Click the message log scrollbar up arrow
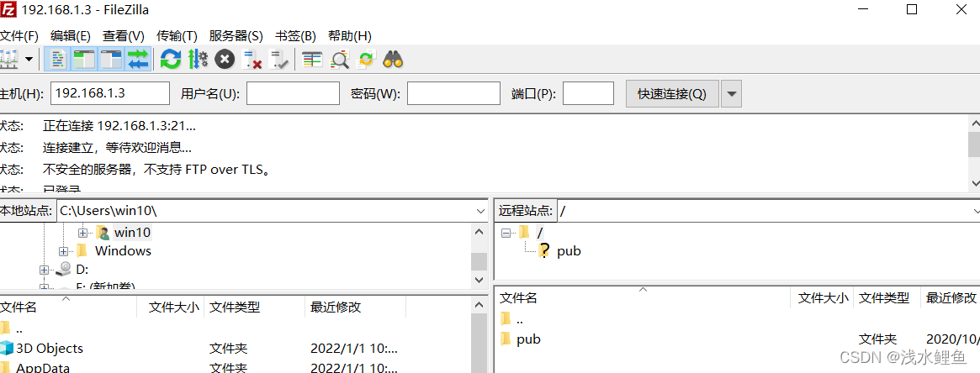The height and width of the screenshot is (373, 980). point(974,123)
